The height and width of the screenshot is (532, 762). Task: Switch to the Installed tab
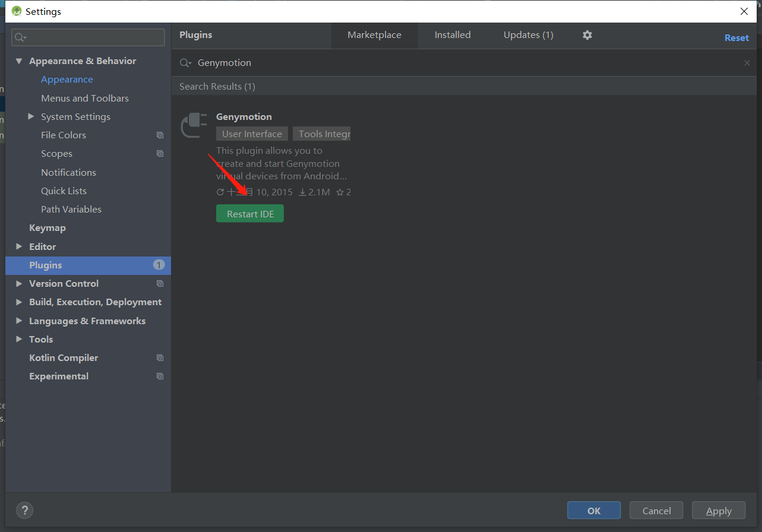point(453,35)
